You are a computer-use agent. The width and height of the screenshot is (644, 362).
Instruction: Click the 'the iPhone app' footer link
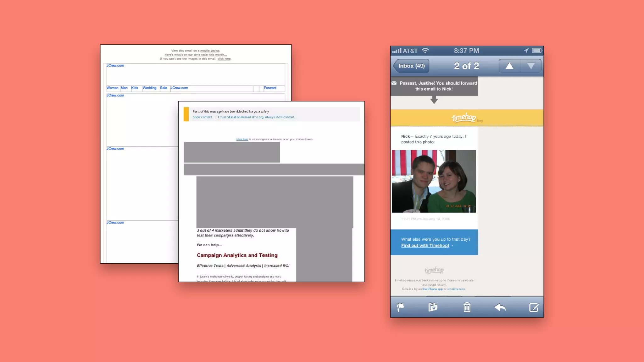(x=432, y=289)
